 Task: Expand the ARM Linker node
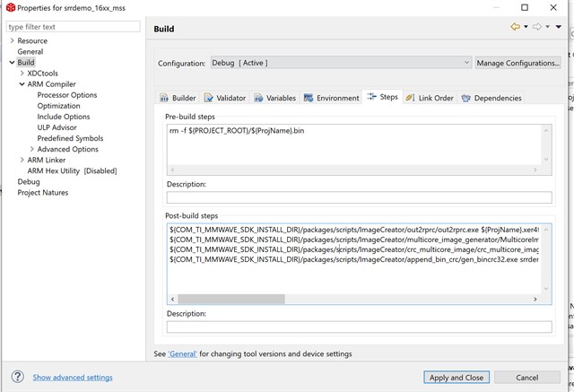pos(22,160)
